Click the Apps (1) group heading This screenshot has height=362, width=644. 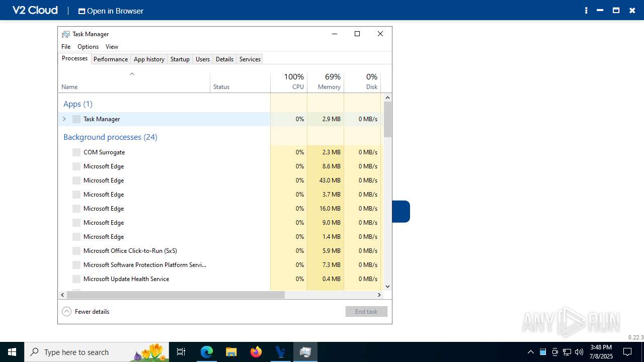point(78,104)
